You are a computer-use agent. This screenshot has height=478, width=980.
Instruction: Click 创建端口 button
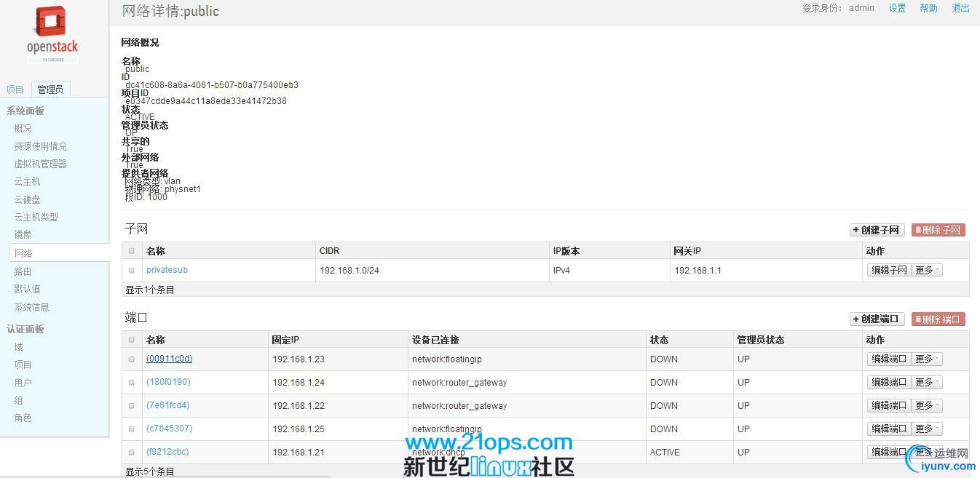[x=877, y=319]
